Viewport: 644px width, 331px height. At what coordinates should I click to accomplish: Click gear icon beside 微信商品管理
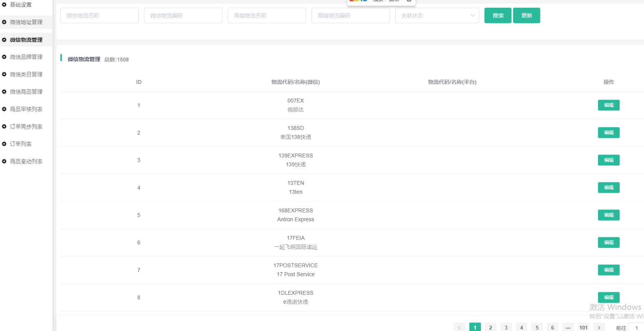[x=4, y=92]
